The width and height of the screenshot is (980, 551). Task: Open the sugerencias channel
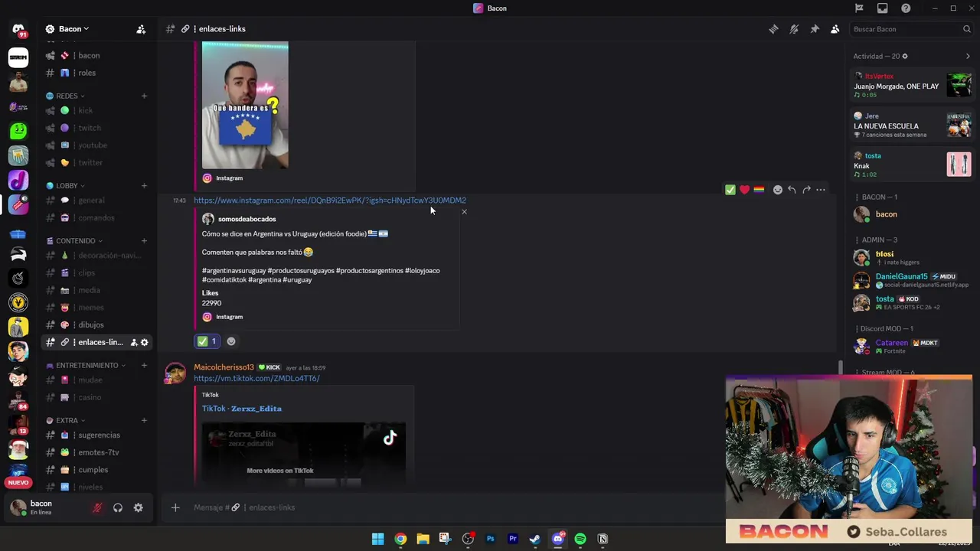click(96, 435)
